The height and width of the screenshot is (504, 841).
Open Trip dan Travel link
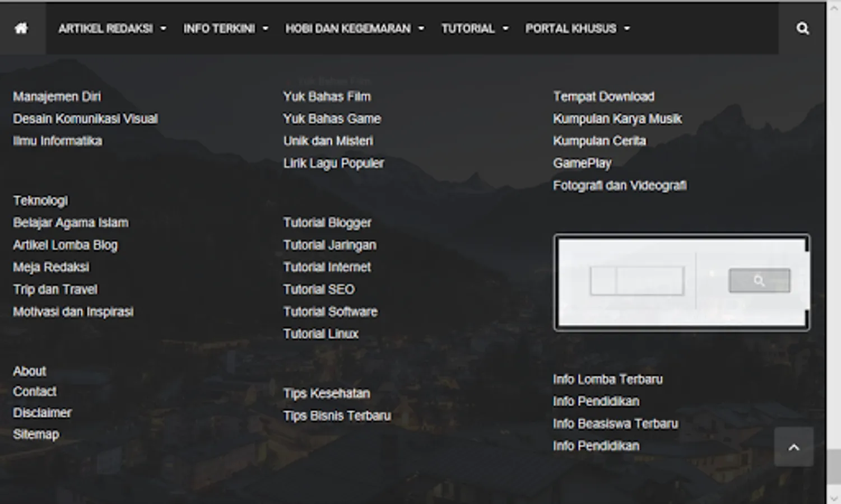pyautogui.click(x=55, y=290)
